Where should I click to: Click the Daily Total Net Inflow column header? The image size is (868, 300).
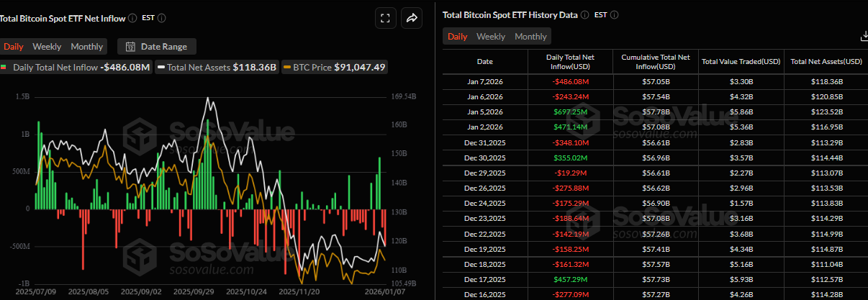pos(569,62)
